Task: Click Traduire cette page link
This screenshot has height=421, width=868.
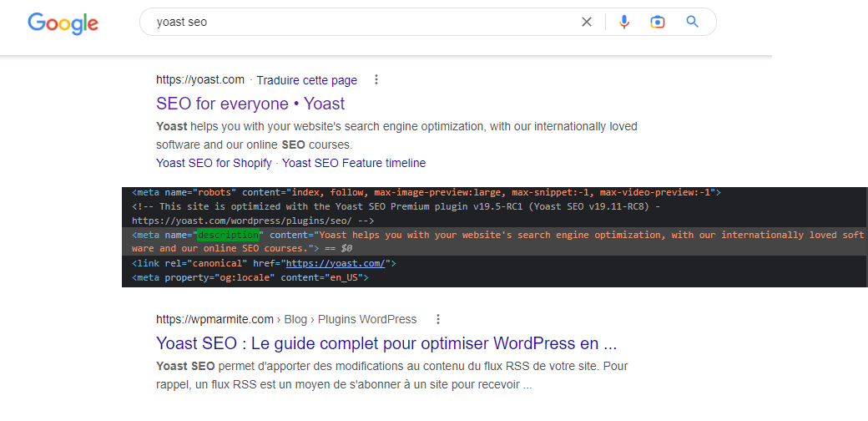Action: (x=306, y=80)
